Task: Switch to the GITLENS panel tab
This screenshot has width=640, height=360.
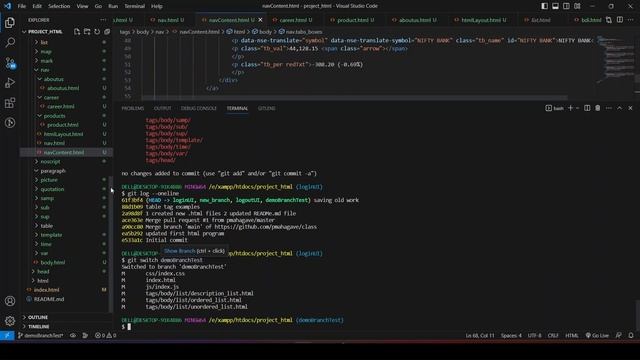Action: pos(267,108)
